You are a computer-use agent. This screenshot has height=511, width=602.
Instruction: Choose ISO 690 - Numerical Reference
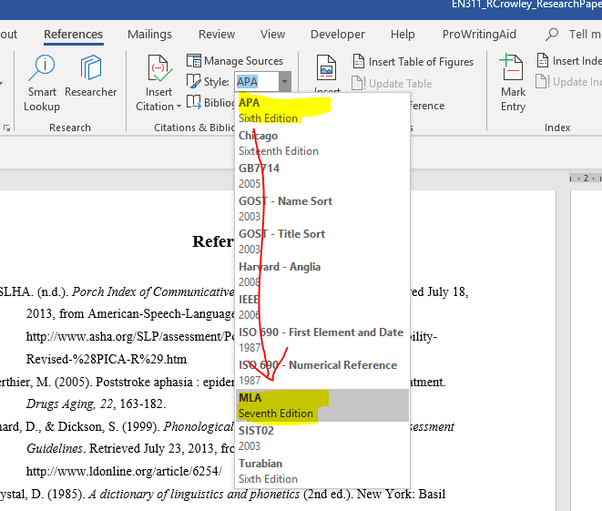(322, 372)
